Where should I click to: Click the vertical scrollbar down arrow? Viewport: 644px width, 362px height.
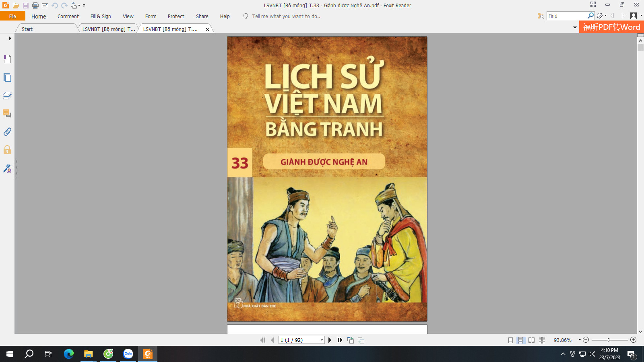pos(640,331)
